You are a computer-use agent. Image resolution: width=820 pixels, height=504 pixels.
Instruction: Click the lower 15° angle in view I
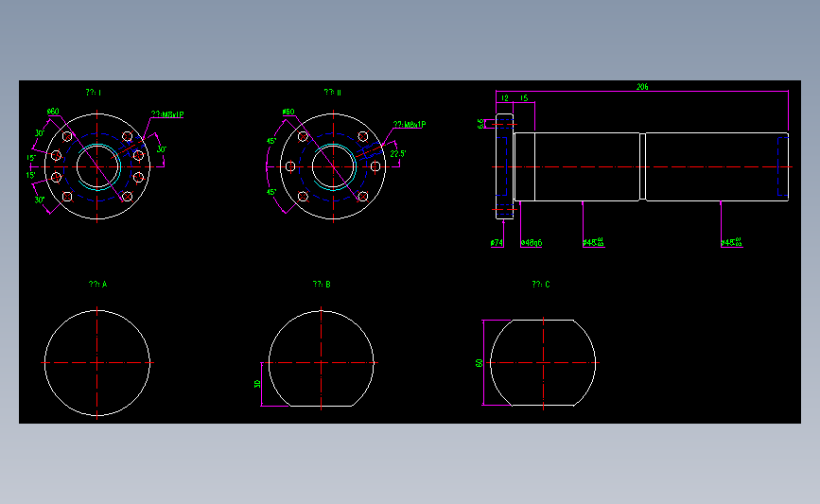click(x=31, y=175)
